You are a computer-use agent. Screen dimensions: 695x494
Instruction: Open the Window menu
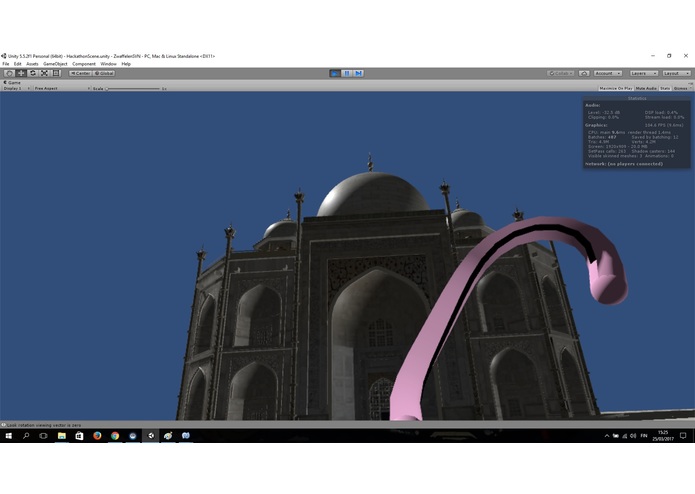point(108,64)
